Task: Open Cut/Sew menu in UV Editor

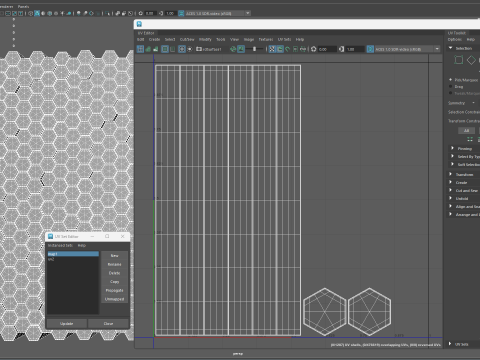Action: (187, 39)
